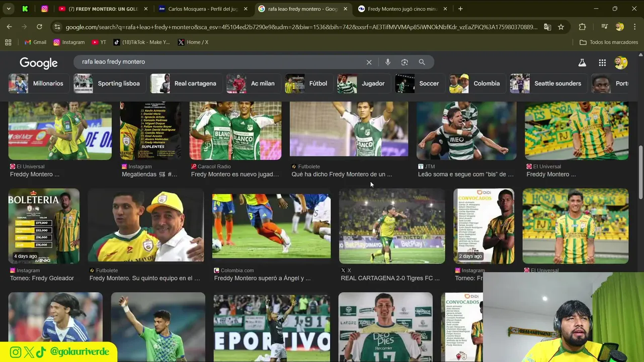Open Google Labs flask icon

[582, 63]
